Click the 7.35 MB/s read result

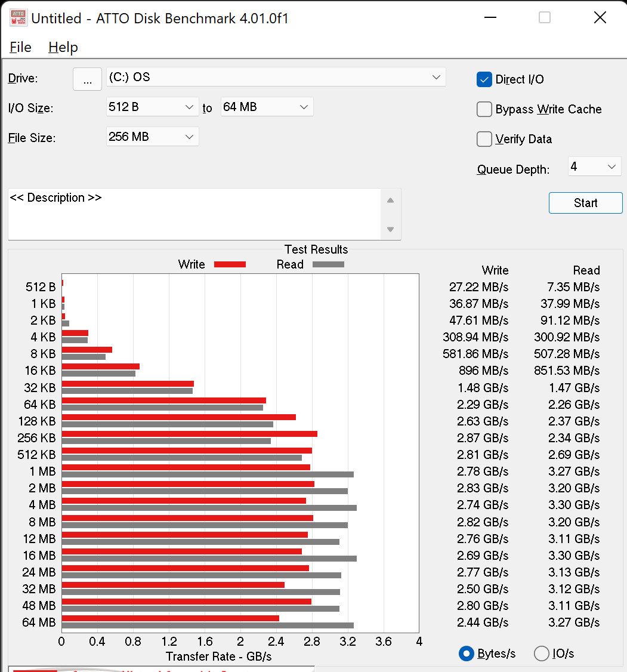tap(573, 286)
